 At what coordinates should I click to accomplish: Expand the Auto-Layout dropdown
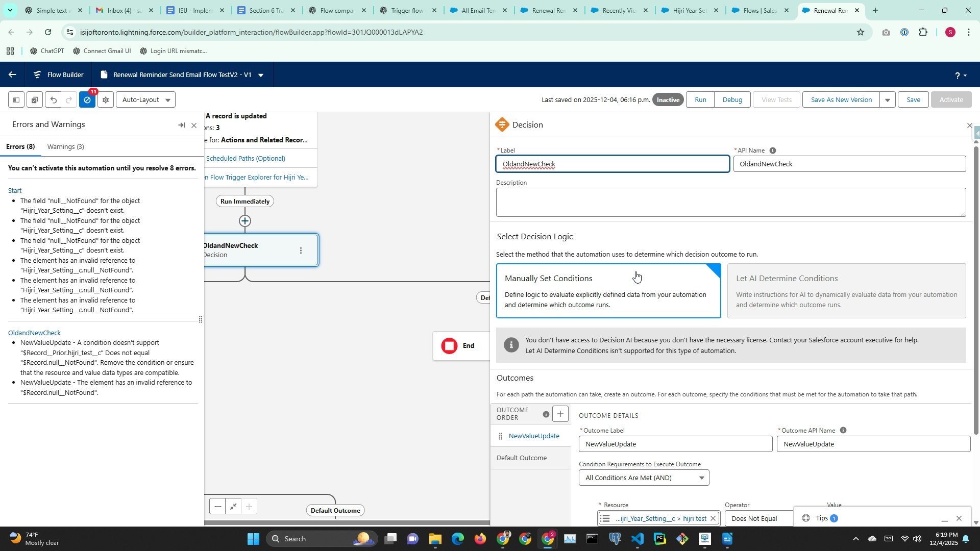(146, 100)
